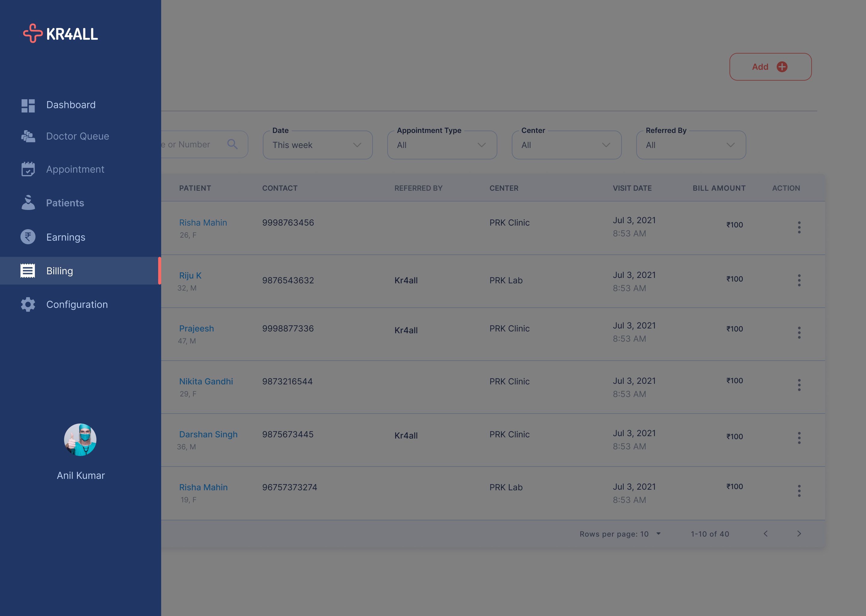This screenshot has width=866, height=616.
Task: Click Kr4all referrer in Riju K row
Action: pyautogui.click(x=406, y=280)
